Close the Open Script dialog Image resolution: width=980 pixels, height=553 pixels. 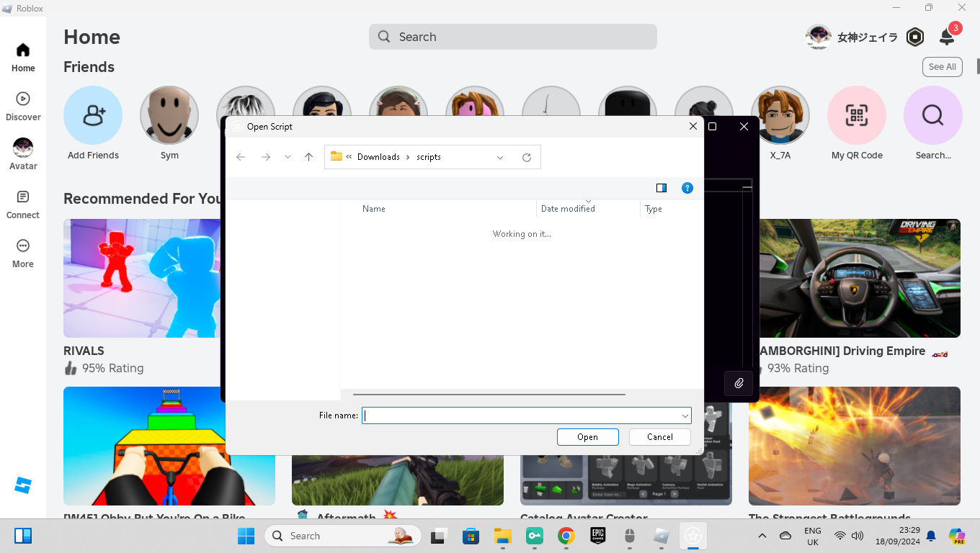pos(693,126)
